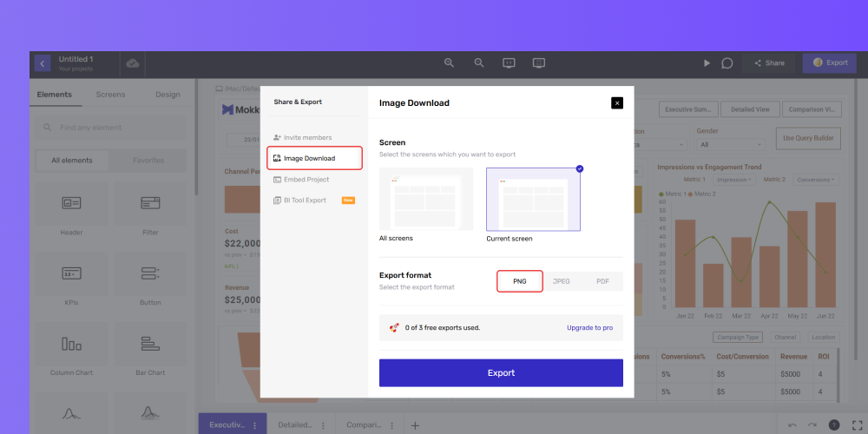
Task: Open options menu of Comparison tab
Action: (x=392, y=425)
